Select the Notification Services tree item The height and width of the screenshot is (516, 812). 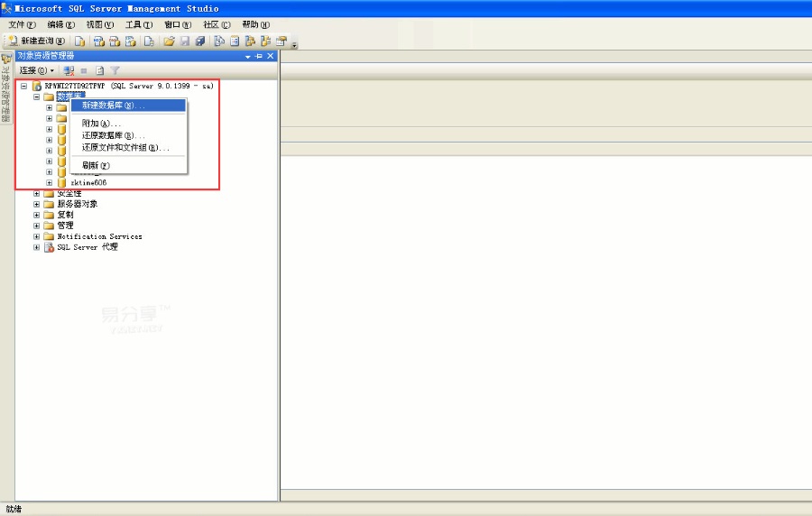tap(99, 236)
